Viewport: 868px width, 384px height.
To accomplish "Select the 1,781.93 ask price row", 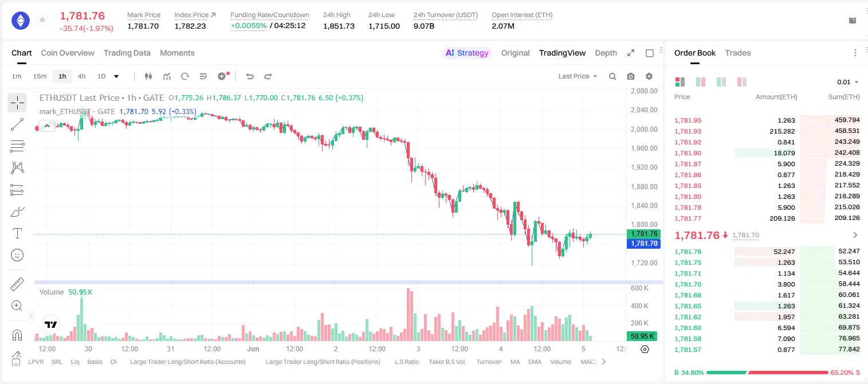I will point(767,131).
